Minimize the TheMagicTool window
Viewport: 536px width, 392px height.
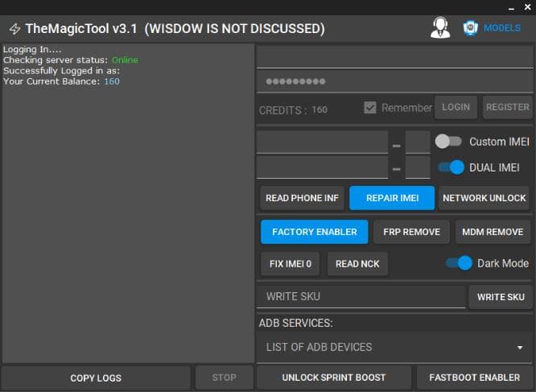511,8
